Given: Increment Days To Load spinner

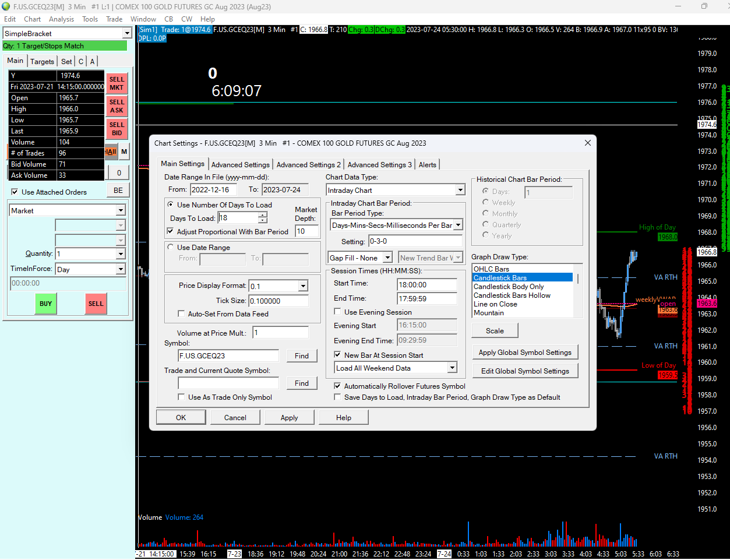Looking at the screenshot, I should (263, 214).
